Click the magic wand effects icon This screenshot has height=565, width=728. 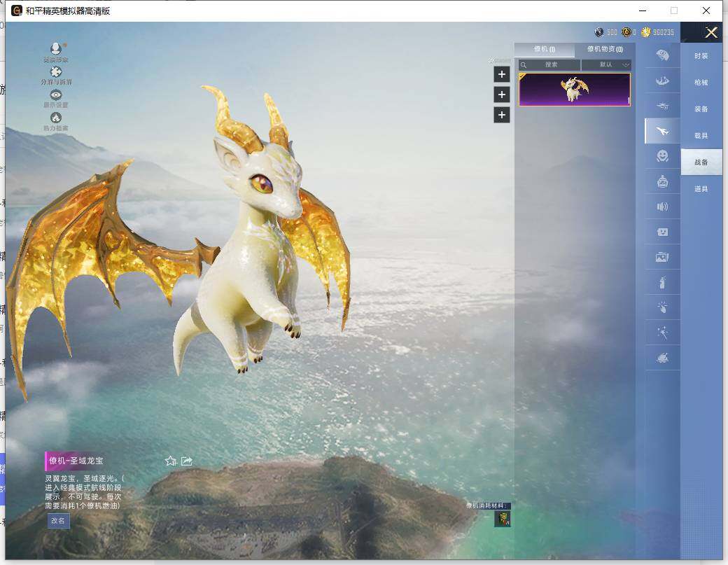coord(662,333)
